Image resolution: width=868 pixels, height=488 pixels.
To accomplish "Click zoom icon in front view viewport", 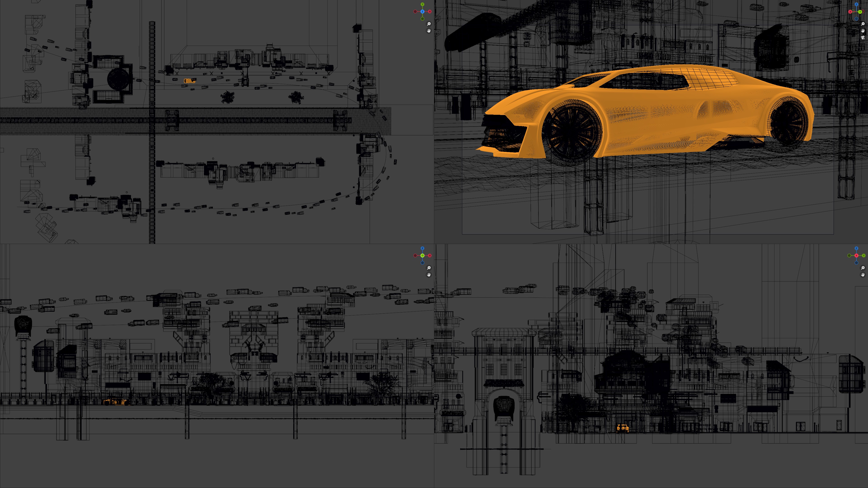I will pyautogui.click(x=429, y=268).
